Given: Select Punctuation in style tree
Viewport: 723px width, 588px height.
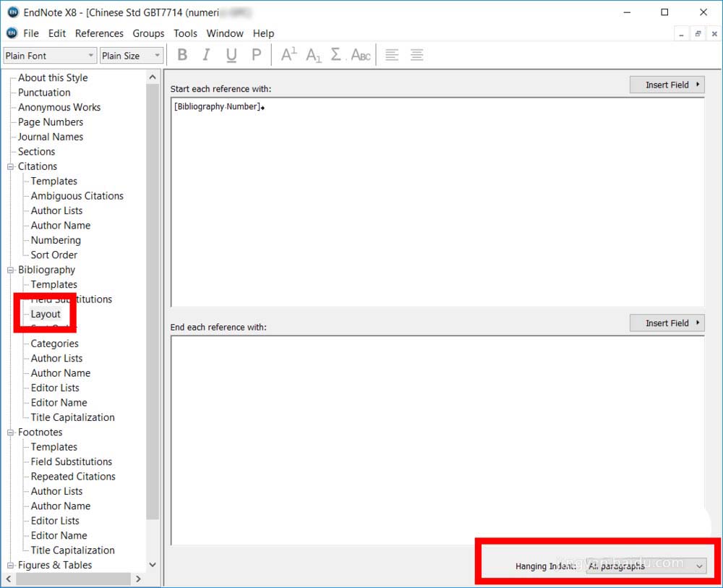Looking at the screenshot, I should [44, 93].
